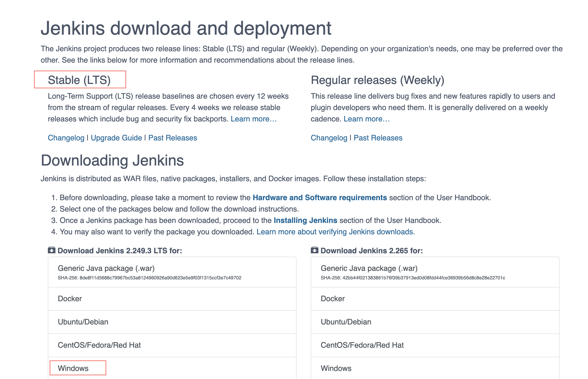The image size is (588, 379).
Task: Select CentOS/Fedora/Red Hat in LTS list
Action: coord(172,345)
